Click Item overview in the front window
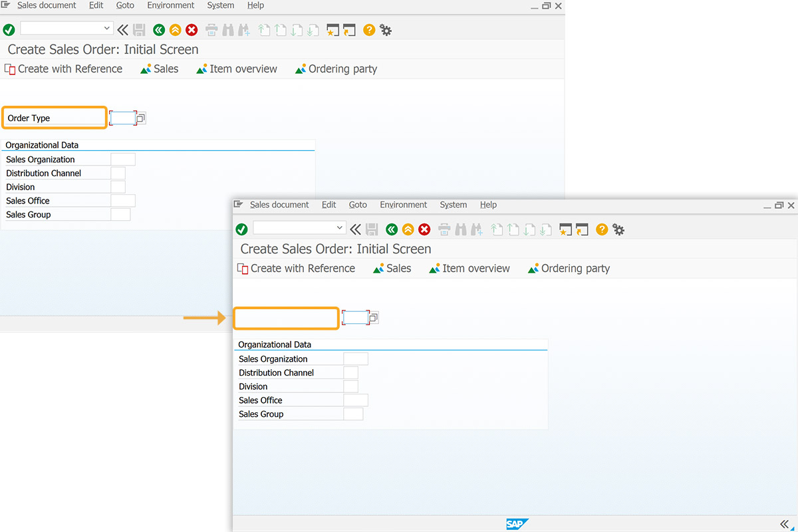The image size is (798, 532). pos(469,268)
